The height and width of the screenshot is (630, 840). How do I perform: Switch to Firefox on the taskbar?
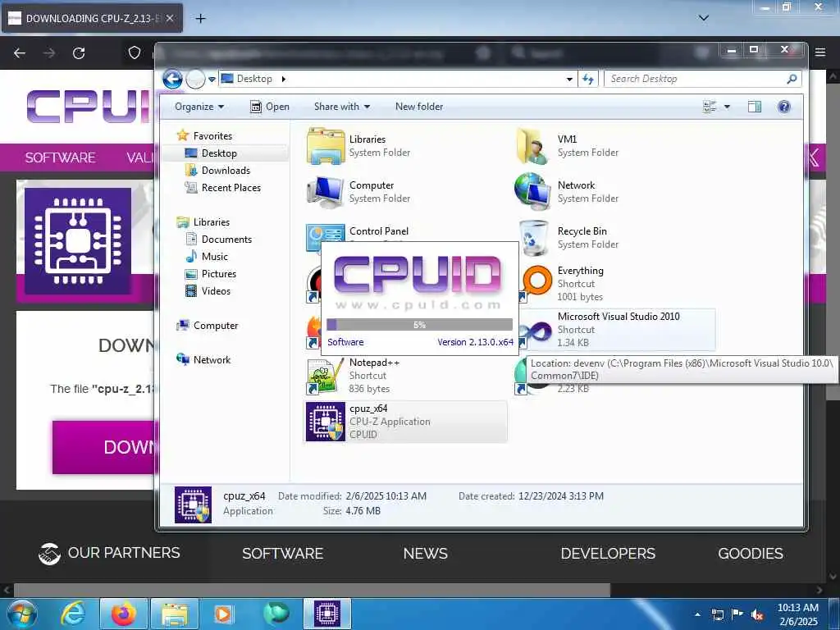point(124,614)
